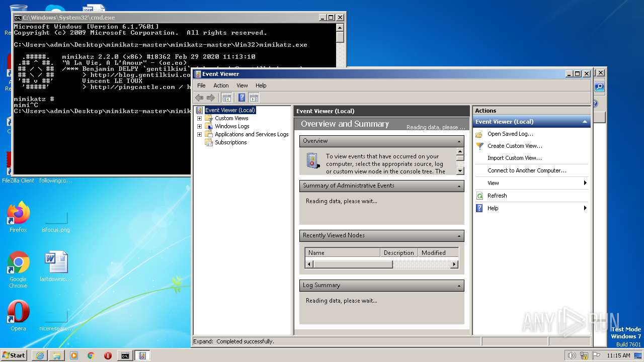This screenshot has width=644, height=362.
Task: Collapse the Log Summary section
Action: (459, 286)
